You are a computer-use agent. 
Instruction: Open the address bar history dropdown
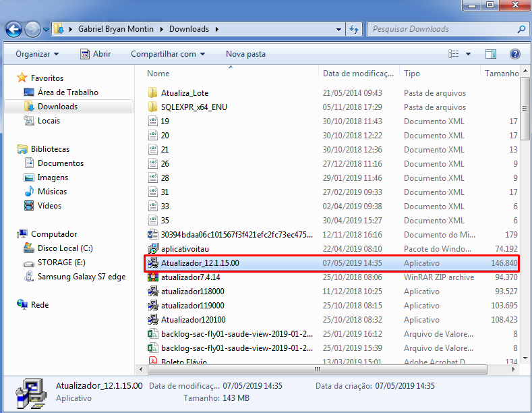(x=338, y=30)
